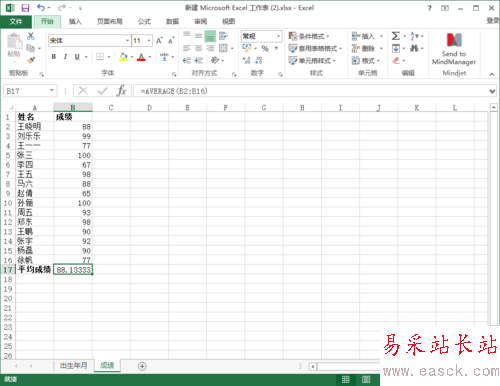Toggle Wrap Text icon
The width and height of the screenshot is (500, 386).
coord(223,36)
